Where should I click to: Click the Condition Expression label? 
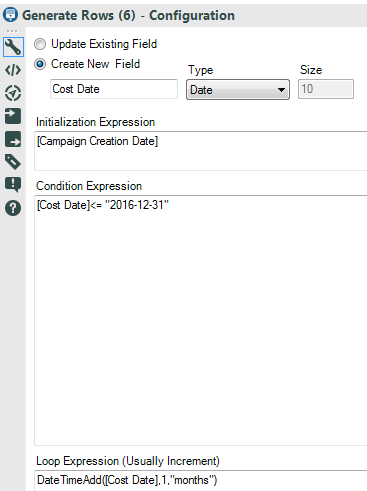click(x=89, y=186)
